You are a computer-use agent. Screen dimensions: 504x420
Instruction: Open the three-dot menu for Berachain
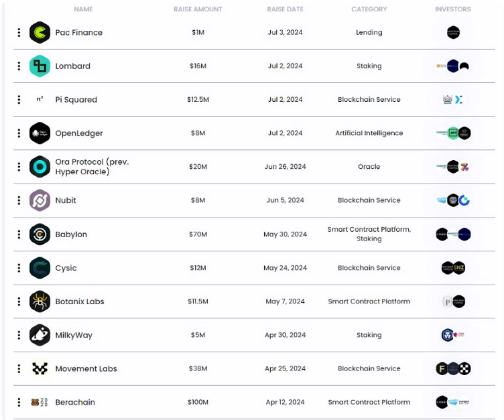point(19,402)
